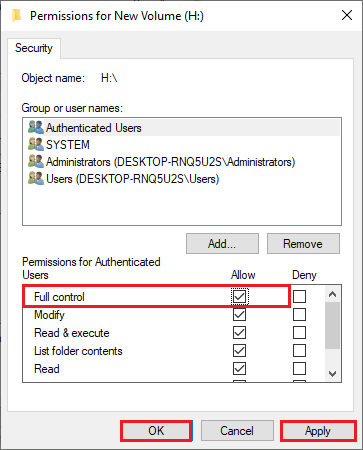
Task: Click the folder icon in title bar
Action: tap(16, 15)
